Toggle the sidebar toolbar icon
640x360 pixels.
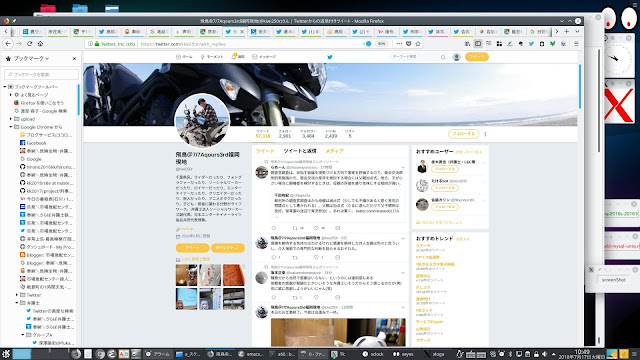(478, 44)
